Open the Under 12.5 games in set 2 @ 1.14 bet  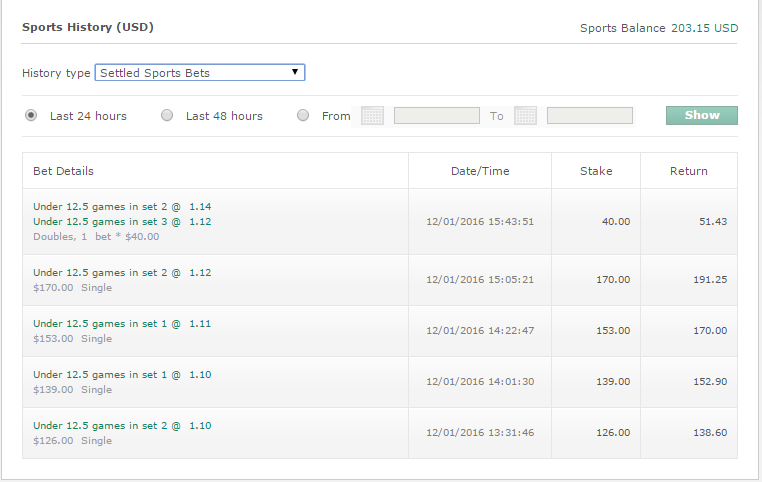click(122, 207)
